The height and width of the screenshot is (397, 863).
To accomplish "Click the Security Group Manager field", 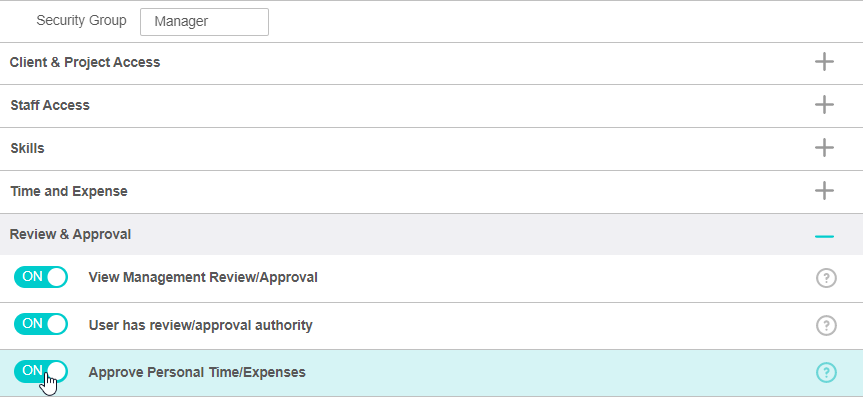I will (204, 22).
